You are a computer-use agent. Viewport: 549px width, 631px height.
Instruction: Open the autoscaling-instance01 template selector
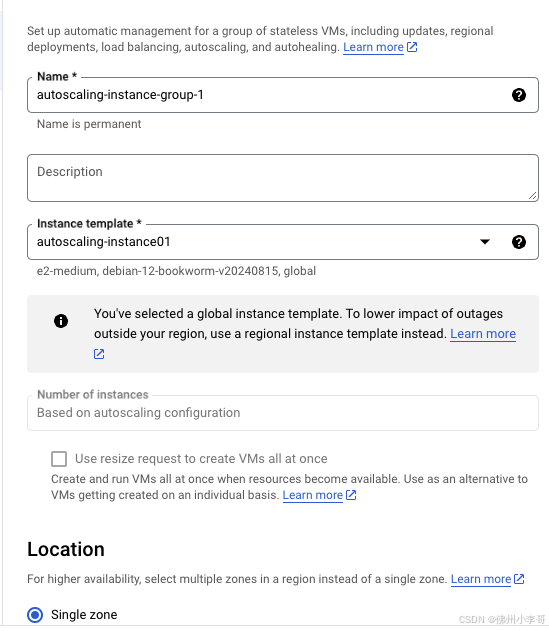pos(283,242)
